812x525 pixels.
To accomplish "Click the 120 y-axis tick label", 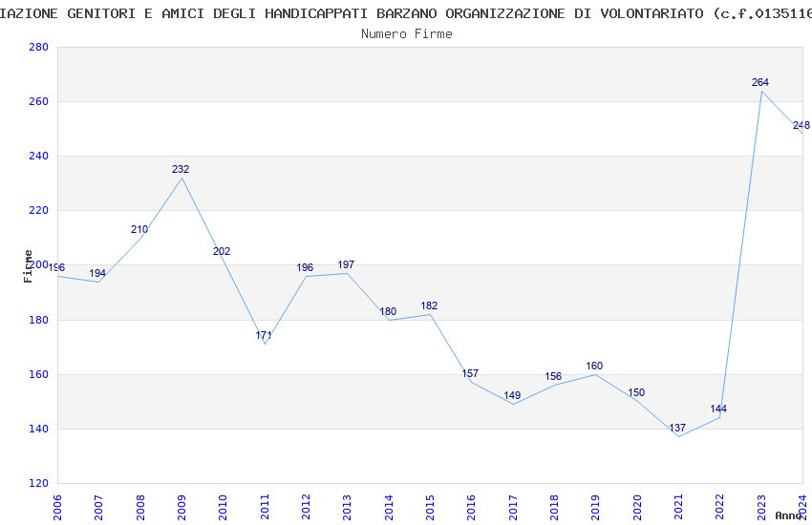I will tap(39, 483).
